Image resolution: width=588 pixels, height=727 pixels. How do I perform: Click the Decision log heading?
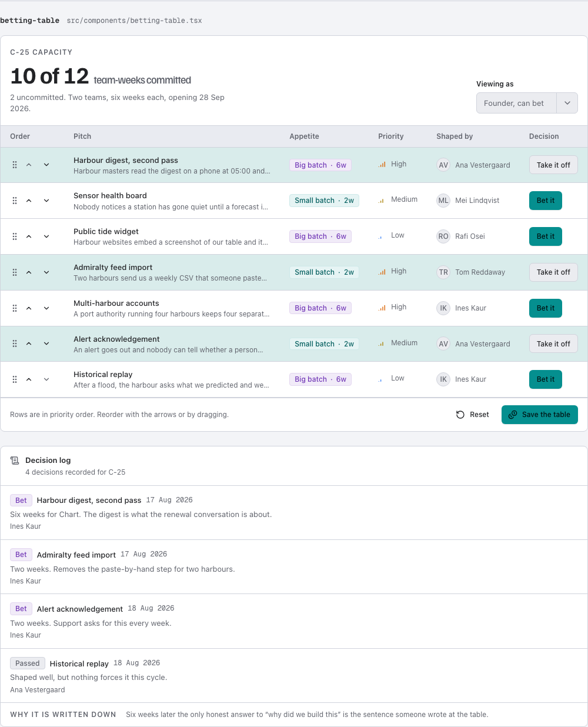click(x=48, y=461)
